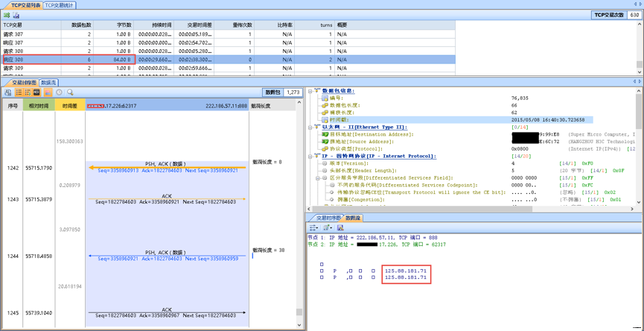Viewport: 644px width, 331px height.
Task: Open the node direction dropdown in data flow toolbar
Action: point(314,227)
